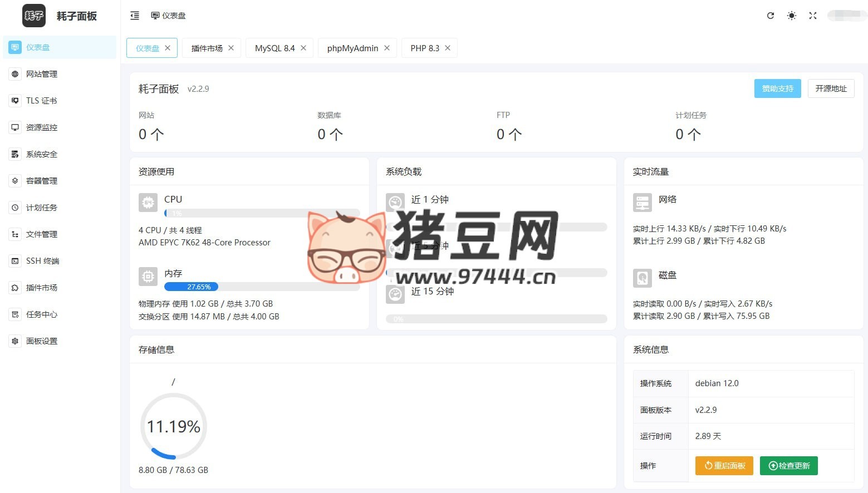Image resolution: width=868 pixels, height=493 pixels.
Task: Click the 计划任务 0 个 counter
Action: (x=691, y=126)
